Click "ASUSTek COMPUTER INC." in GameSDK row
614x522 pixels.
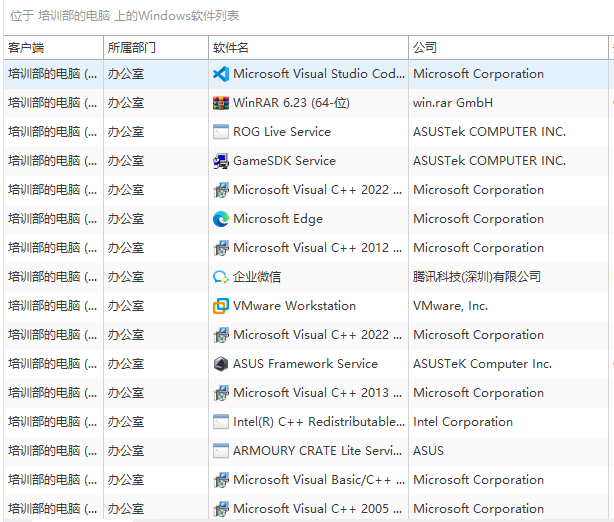(489, 161)
